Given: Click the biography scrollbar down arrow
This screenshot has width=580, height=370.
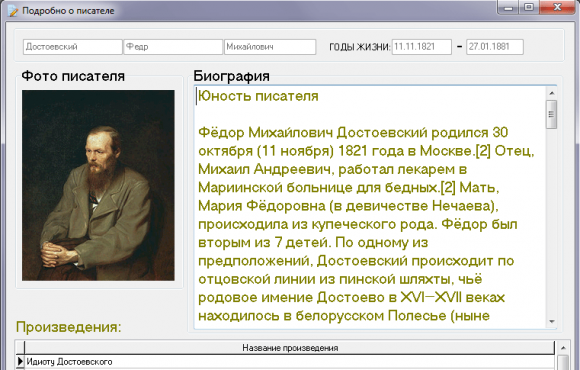Looking at the screenshot, I should tap(552, 322).
